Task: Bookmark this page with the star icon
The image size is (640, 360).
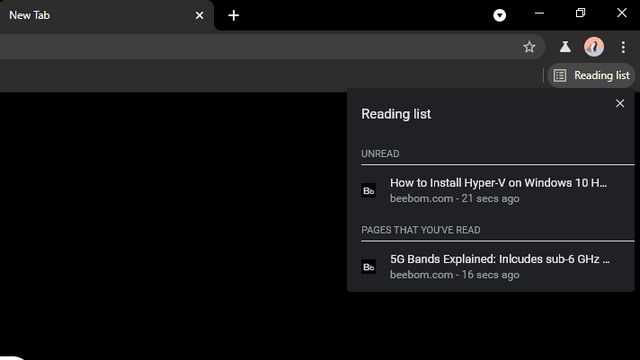Action: point(529,47)
